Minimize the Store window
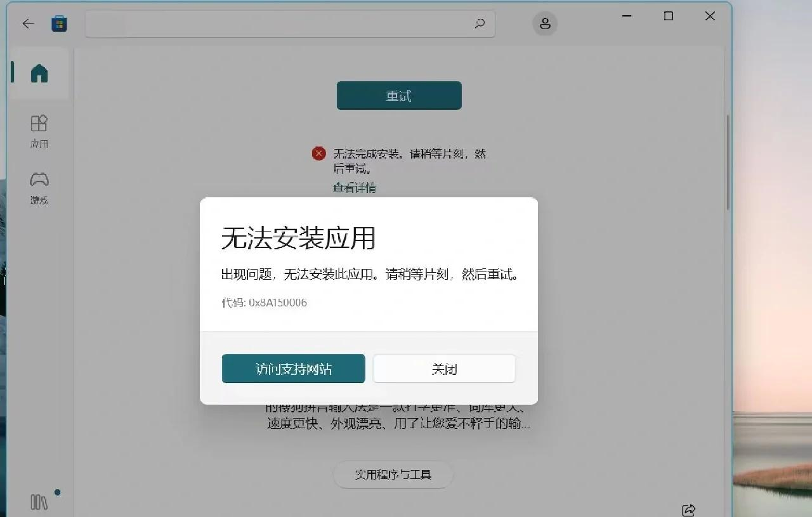Viewport: 812px width, 517px height. coord(627,16)
